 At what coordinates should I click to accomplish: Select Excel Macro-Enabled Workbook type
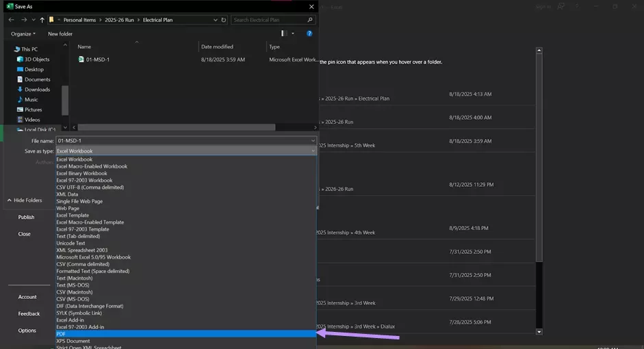(186, 166)
